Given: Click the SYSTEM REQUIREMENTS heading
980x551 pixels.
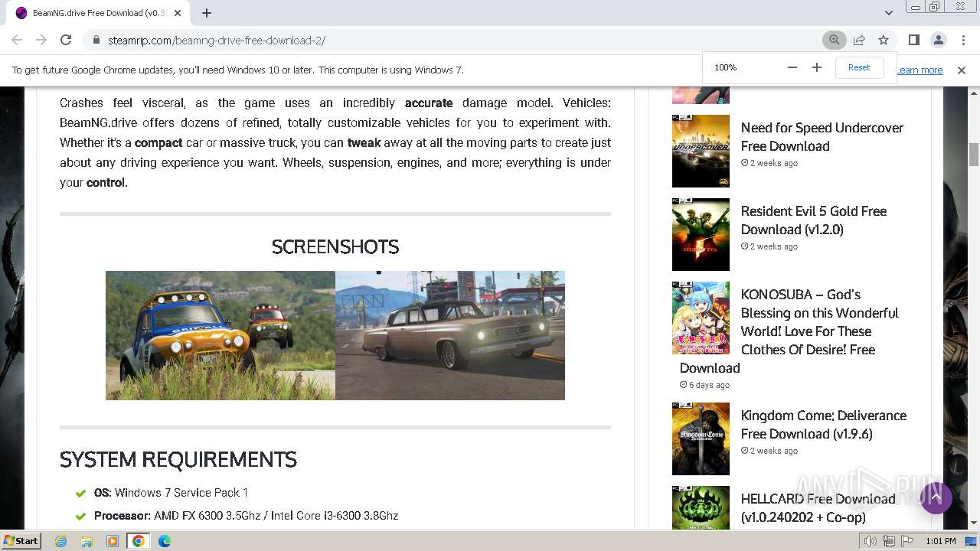Looking at the screenshot, I should [x=178, y=459].
